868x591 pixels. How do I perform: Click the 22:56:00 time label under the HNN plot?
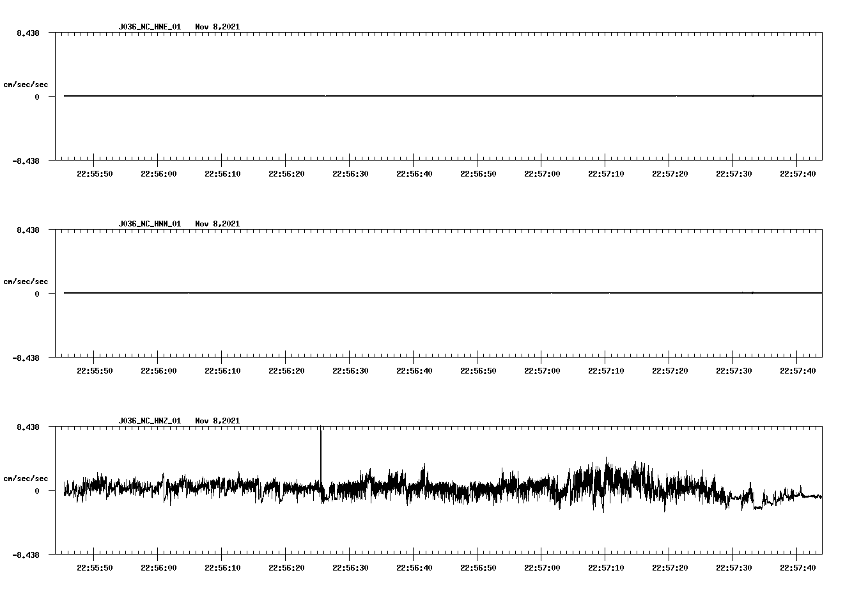[159, 371]
